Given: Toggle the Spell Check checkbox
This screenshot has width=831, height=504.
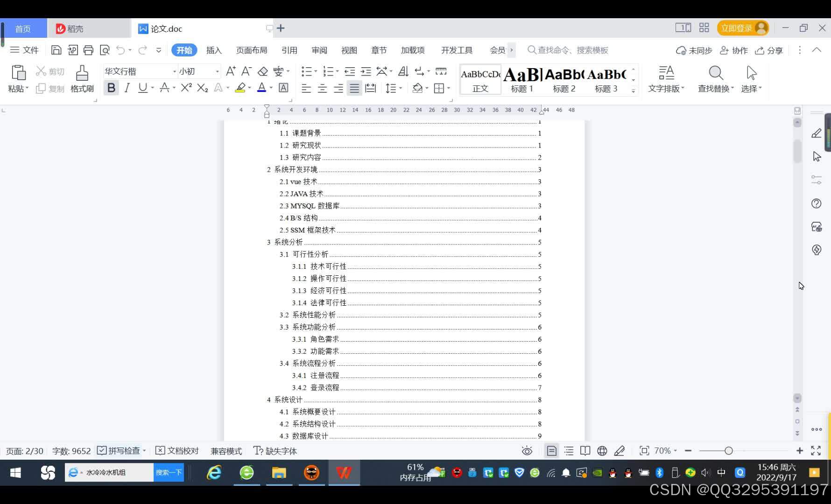Looking at the screenshot, I should (101, 450).
